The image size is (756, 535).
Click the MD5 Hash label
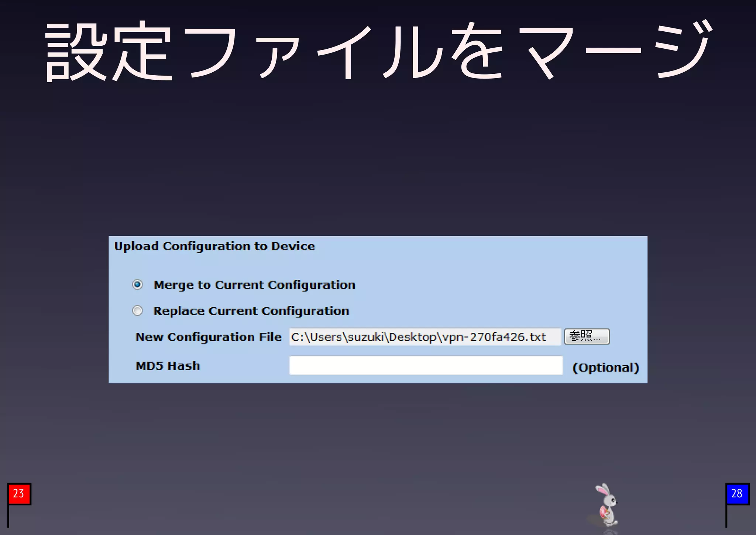[168, 366]
